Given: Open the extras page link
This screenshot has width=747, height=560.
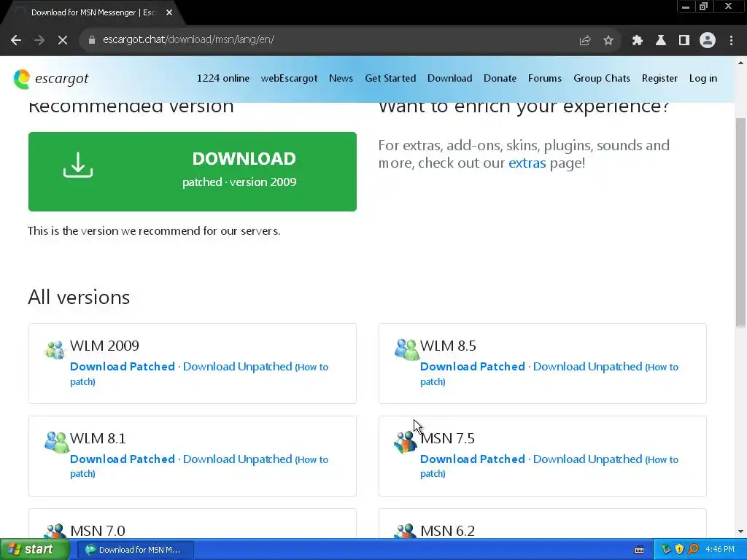Looking at the screenshot, I should pyautogui.click(x=527, y=163).
